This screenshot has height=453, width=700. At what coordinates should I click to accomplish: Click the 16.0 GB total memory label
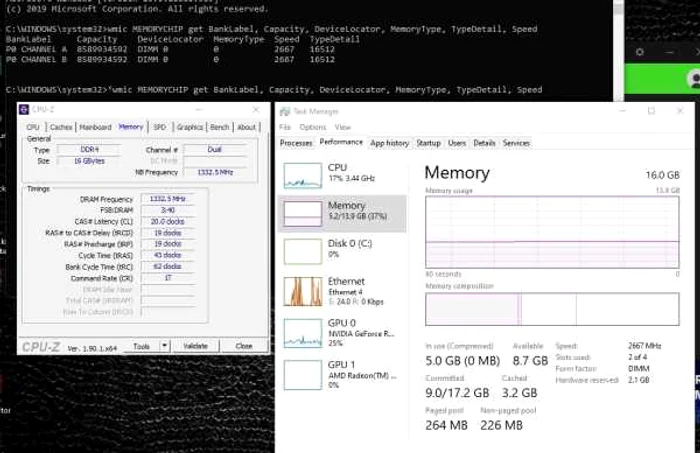662,175
